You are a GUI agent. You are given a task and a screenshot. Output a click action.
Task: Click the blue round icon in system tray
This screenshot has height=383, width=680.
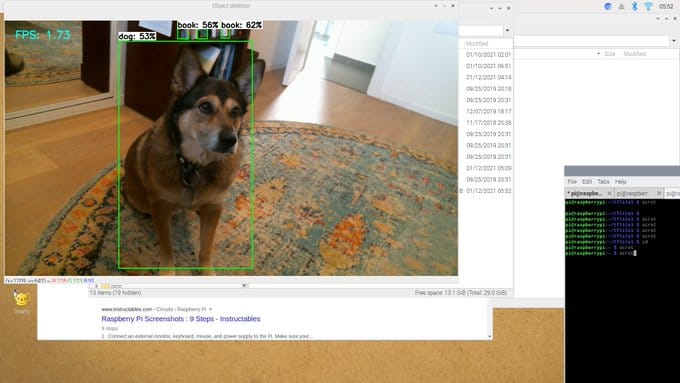(x=608, y=6)
